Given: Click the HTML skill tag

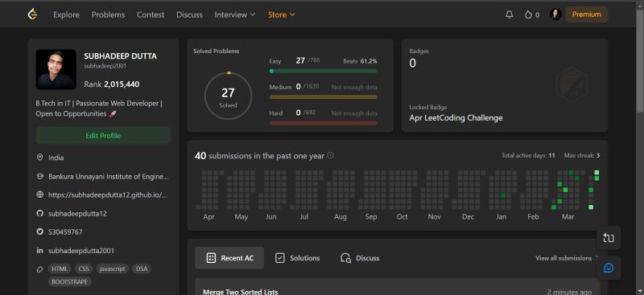Looking at the screenshot, I should tap(59, 269).
